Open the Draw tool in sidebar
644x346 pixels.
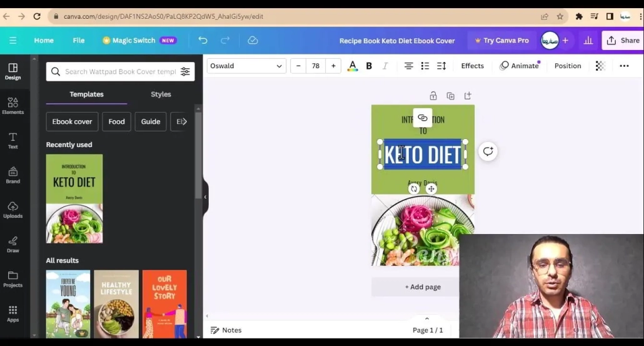pos(13,244)
